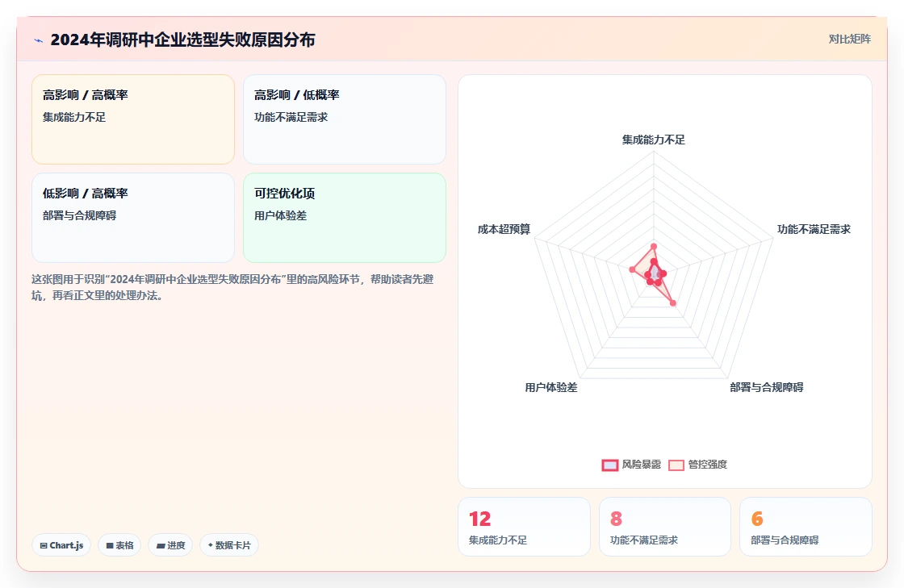The width and height of the screenshot is (904, 588).
Task: Click the 功能不满足需求 radar axis label
Action: point(814,229)
